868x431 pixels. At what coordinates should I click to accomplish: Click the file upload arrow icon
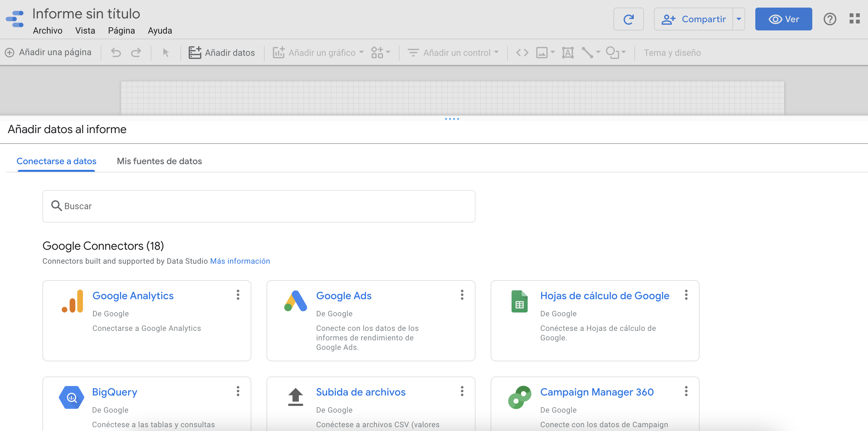click(x=296, y=397)
